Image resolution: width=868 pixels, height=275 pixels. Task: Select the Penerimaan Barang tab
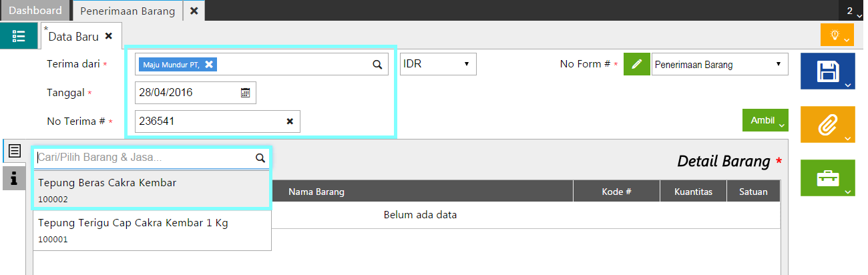pos(128,11)
